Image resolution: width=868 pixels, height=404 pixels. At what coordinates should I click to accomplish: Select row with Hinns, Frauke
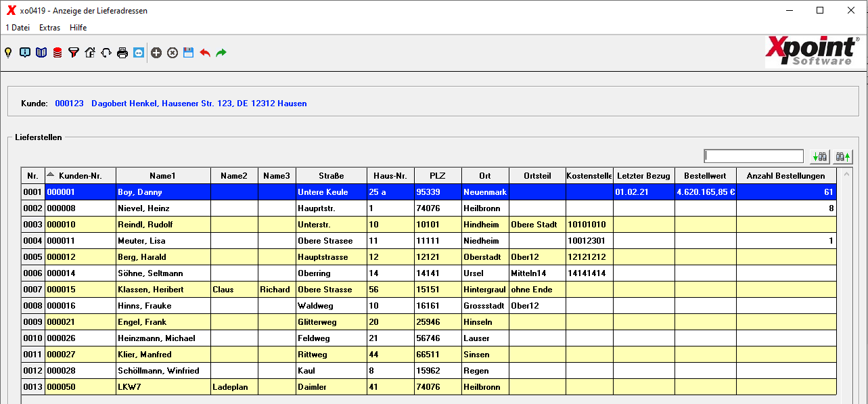click(429, 306)
